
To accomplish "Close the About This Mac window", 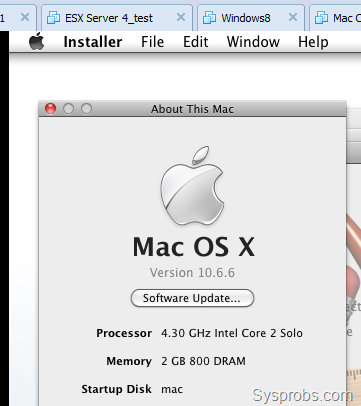I will pyautogui.click(x=50, y=109).
